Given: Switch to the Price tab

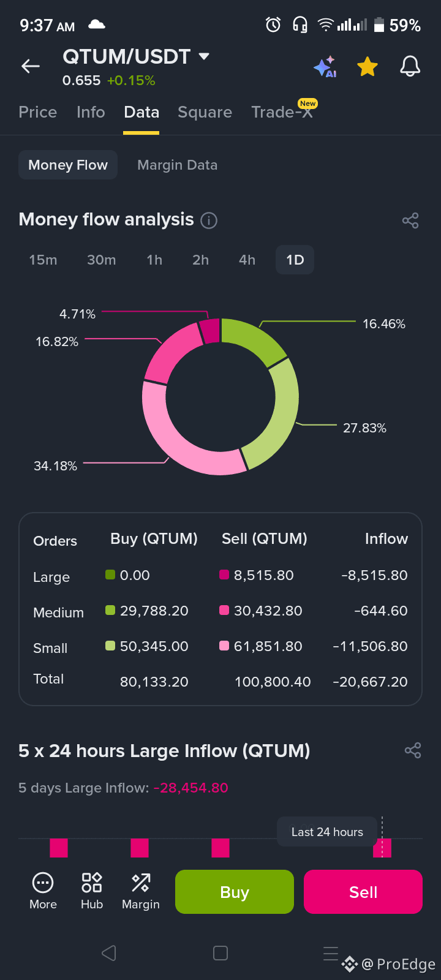Looking at the screenshot, I should [x=38, y=112].
